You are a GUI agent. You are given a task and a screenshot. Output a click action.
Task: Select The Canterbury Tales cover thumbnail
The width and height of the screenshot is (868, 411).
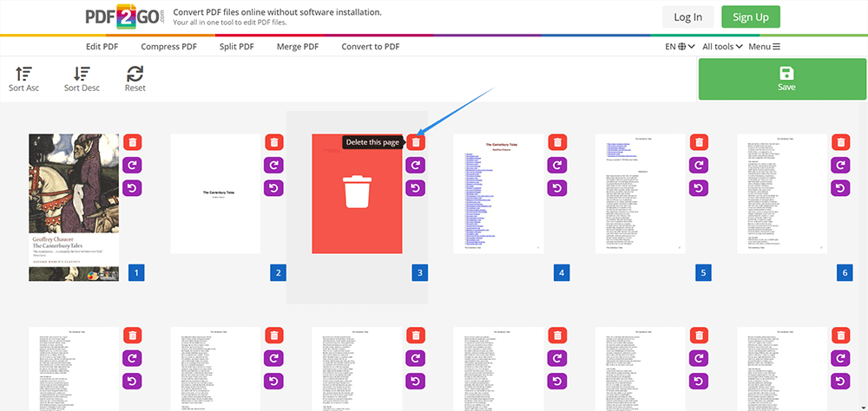coord(74,206)
